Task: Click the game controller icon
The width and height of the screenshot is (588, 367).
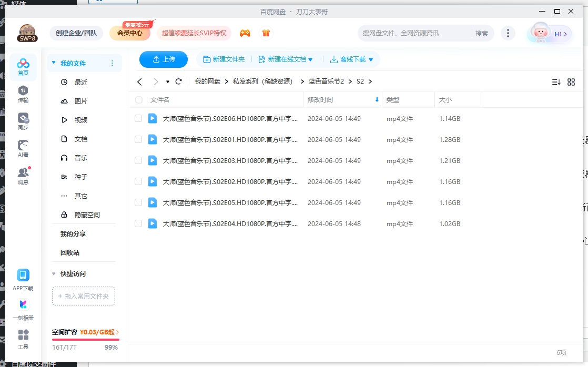Action: 245,33
